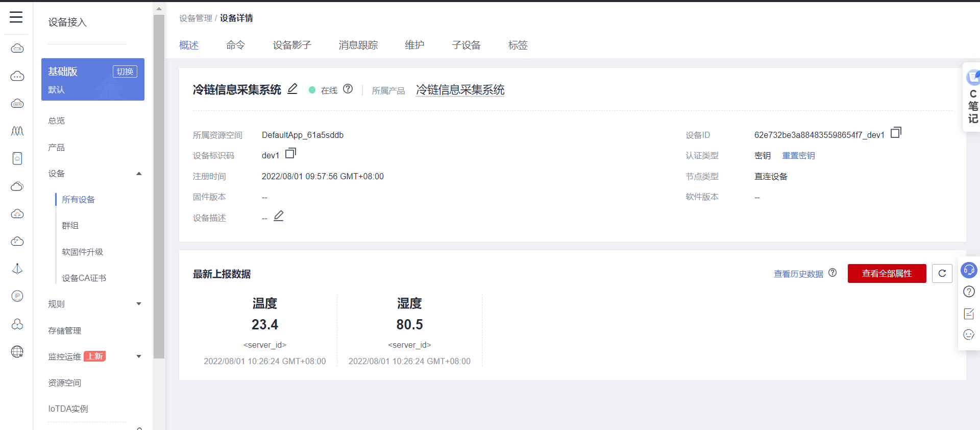Open the IP circle icon
The width and height of the screenshot is (980, 430).
17,296
